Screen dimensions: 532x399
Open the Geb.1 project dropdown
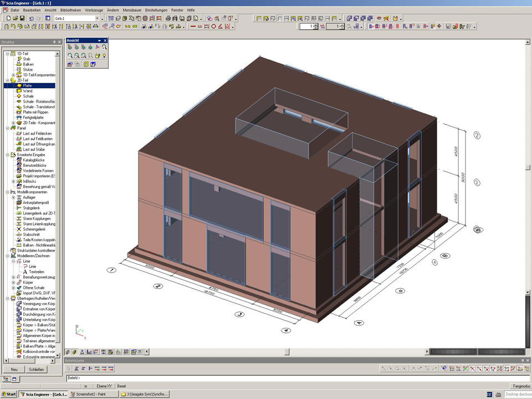coord(97,18)
